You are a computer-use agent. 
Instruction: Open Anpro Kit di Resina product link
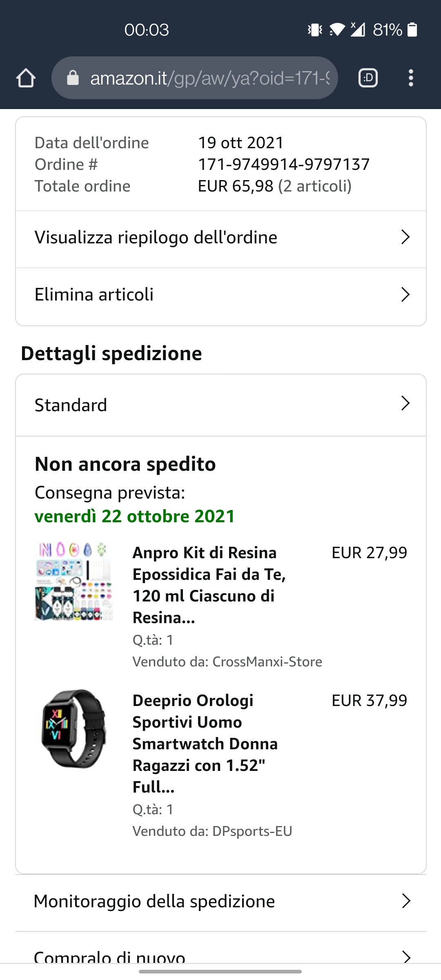pyautogui.click(x=209, y=585)
